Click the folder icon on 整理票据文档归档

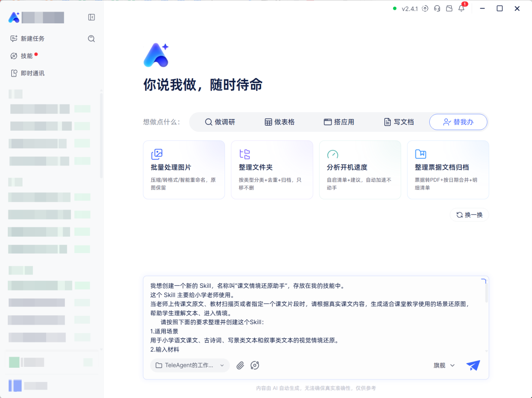tap(421, 154)
